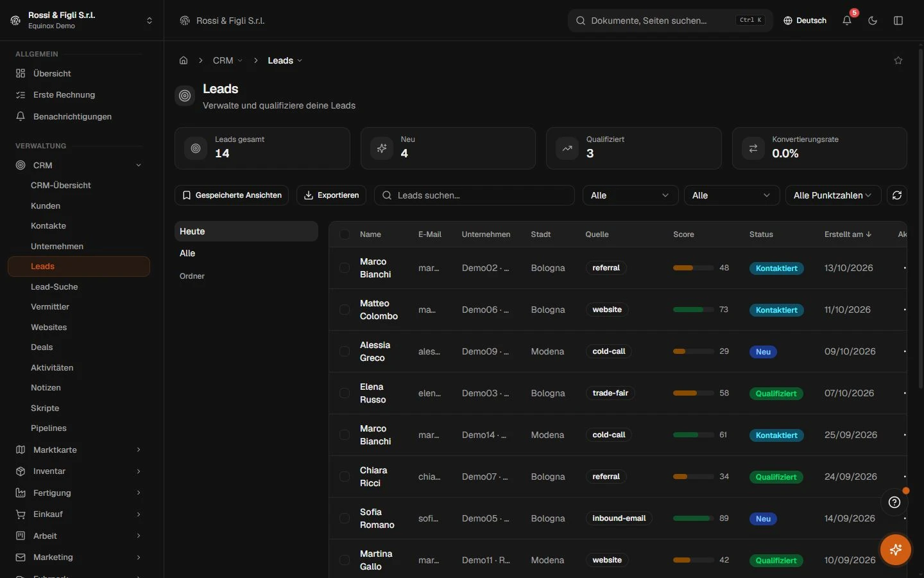Check the row dated 25/09/2026 checkbox
924x578 pixels.
coord(345,435)
